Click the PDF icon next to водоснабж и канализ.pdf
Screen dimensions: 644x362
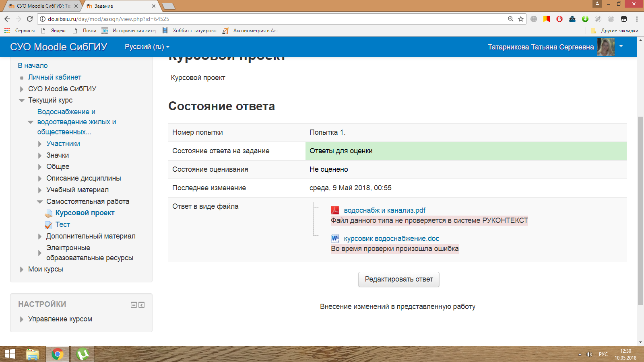coord(335,210)
